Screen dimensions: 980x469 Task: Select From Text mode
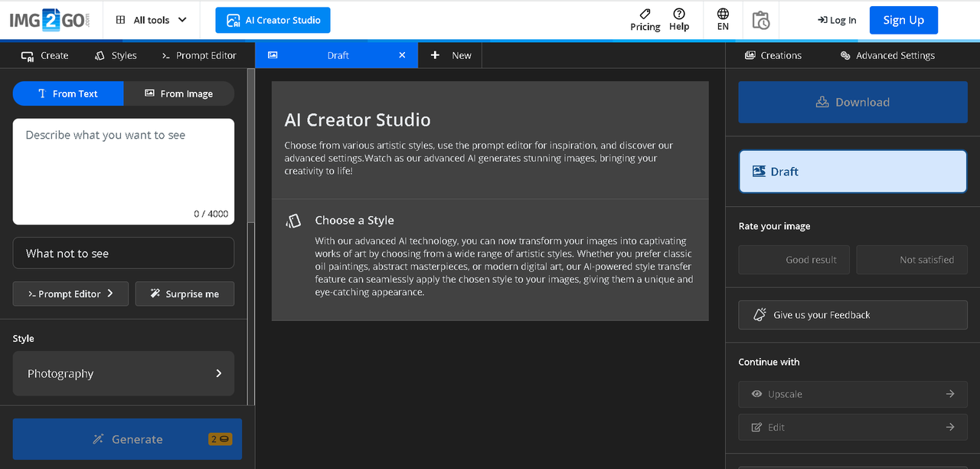(x=68, y=93)
